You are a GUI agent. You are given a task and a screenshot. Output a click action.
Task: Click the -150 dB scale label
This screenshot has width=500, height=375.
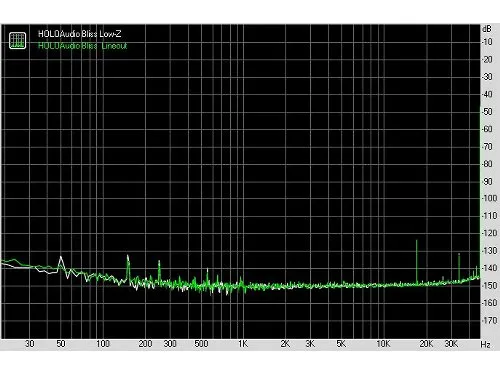coord(490,285)
